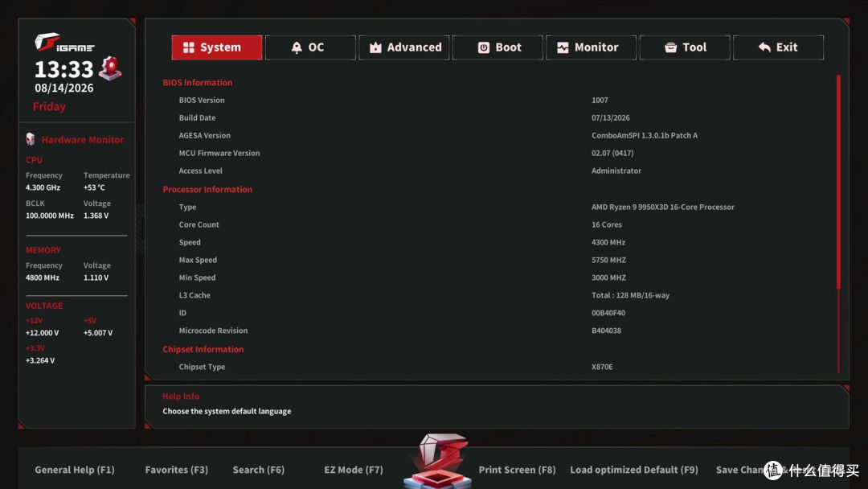Open the Advanced tab

[403, 47]
